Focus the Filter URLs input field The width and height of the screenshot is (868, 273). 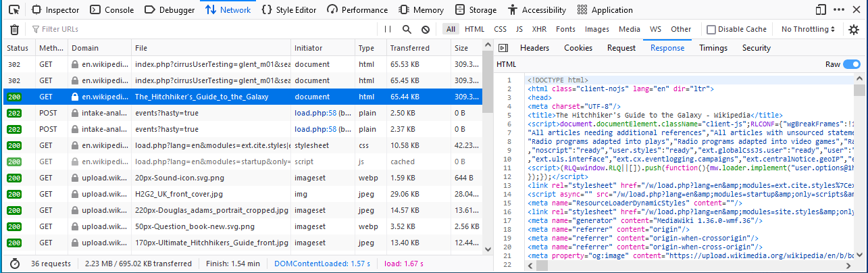click(203, 30)
